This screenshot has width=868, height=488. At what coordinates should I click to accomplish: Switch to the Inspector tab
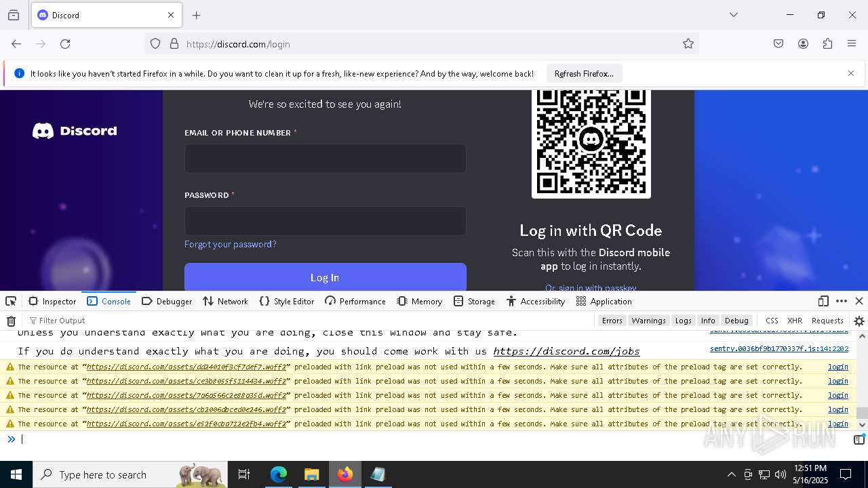(52, 302)
